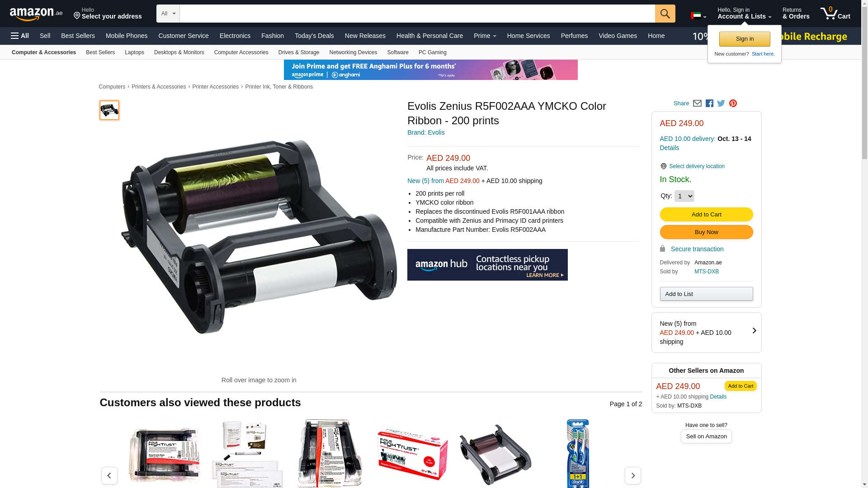Focus the Amazon search text field
The width and height of the screenshot is (868, 488).
coord(417,14)
